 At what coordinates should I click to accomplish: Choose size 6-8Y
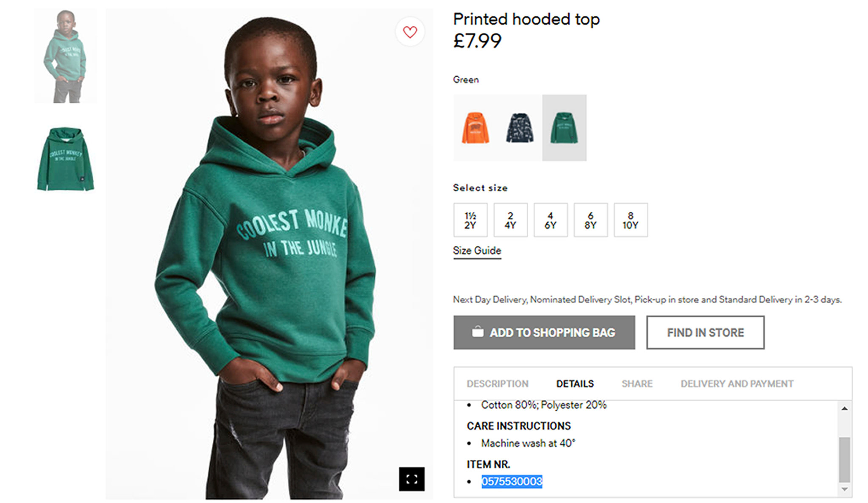(590, 220)
